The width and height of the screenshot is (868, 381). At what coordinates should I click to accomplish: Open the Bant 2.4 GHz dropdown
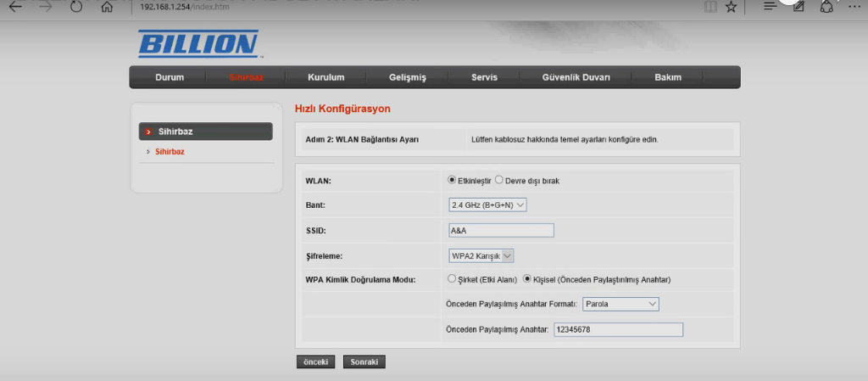click(x=487, y=205)
